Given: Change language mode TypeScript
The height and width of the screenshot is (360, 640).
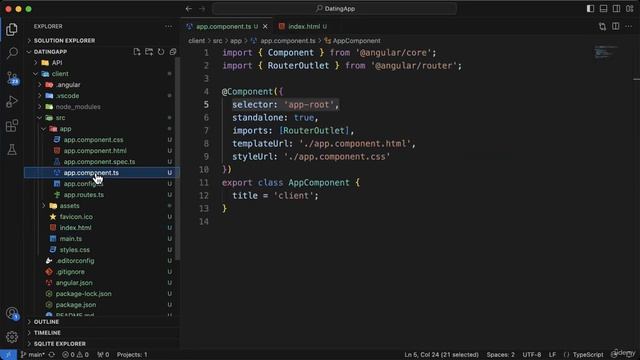Looking at the screenshot, I should (587, 355).
